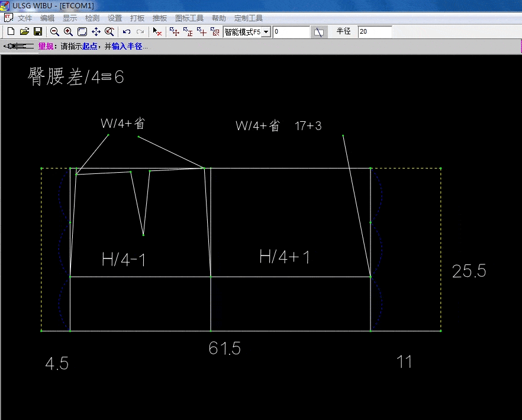Click the Undo arrow icon
522x420 pixels.
pyautogui.click(x=126, y=32)
